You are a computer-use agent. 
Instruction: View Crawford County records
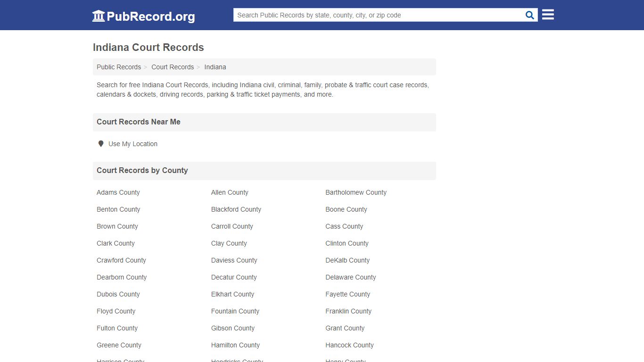point(121,260)
